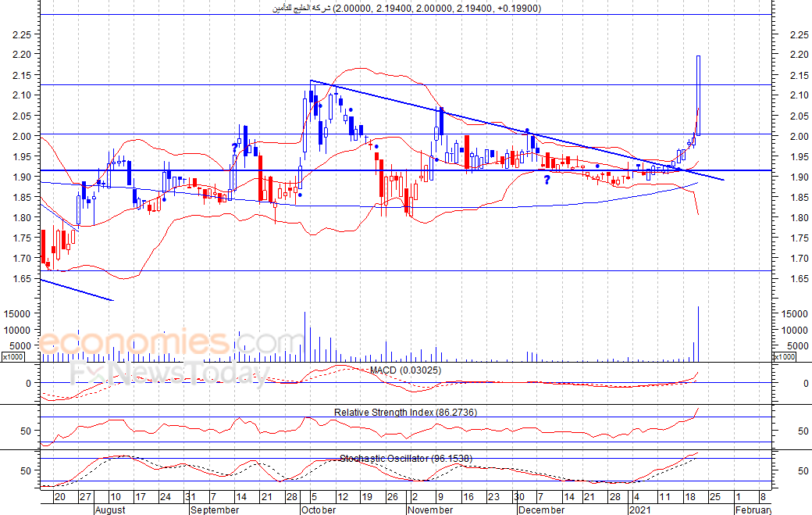Click the Stochastic Oscillator (96.1538) label
This screenshot has width=812, height=515.
pos(405,458)
